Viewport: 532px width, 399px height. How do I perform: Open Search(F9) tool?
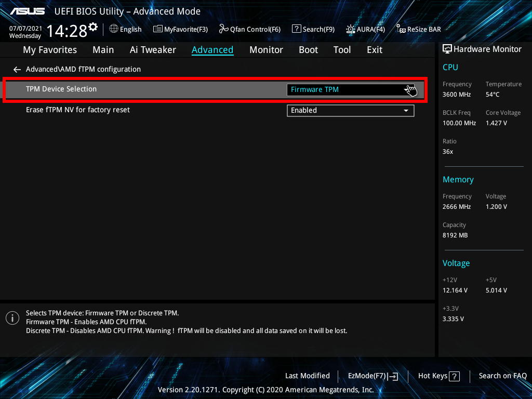[313, 29]
